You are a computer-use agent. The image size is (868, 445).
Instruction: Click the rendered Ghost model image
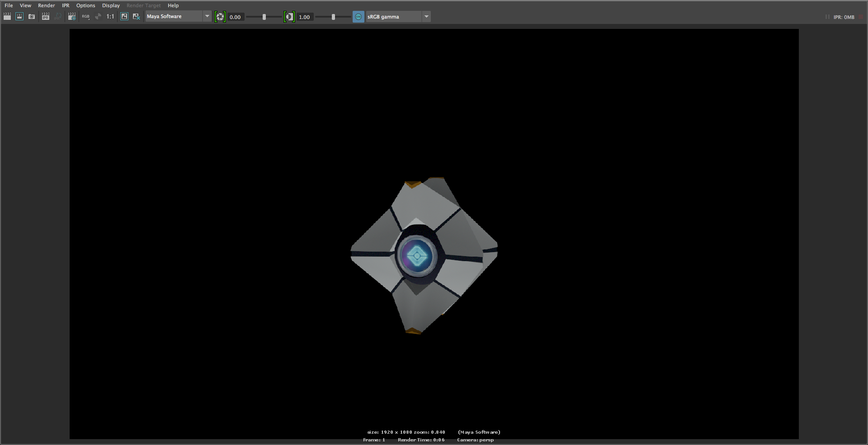424,256
